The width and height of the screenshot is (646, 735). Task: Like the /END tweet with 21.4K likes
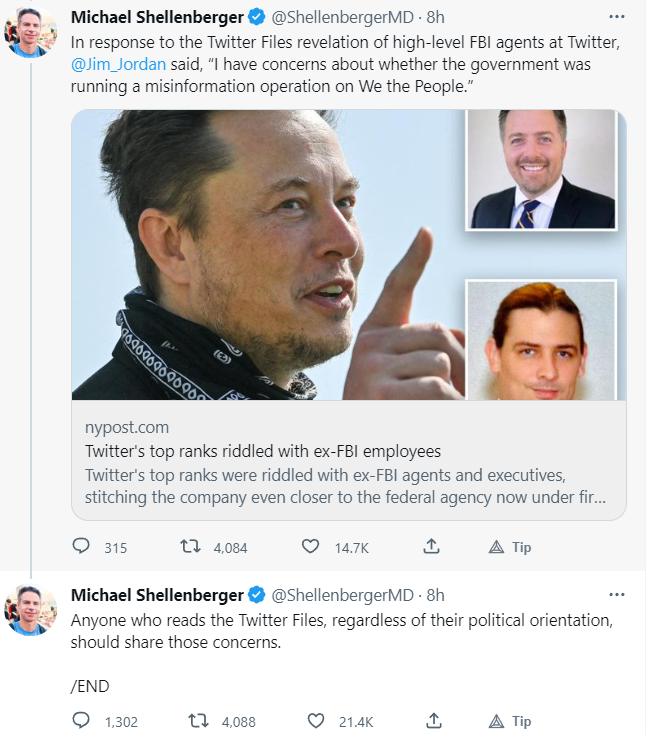click(316, 721)
